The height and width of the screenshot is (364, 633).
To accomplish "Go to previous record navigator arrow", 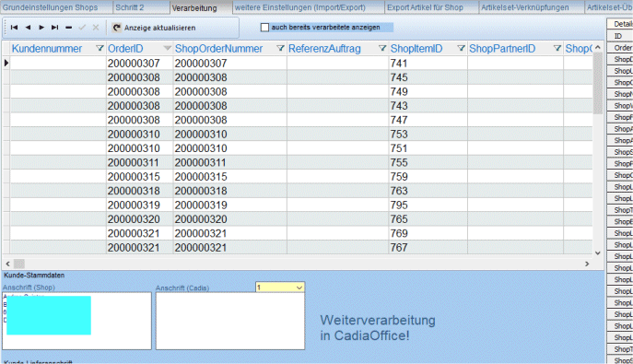I will pos(28,28).
